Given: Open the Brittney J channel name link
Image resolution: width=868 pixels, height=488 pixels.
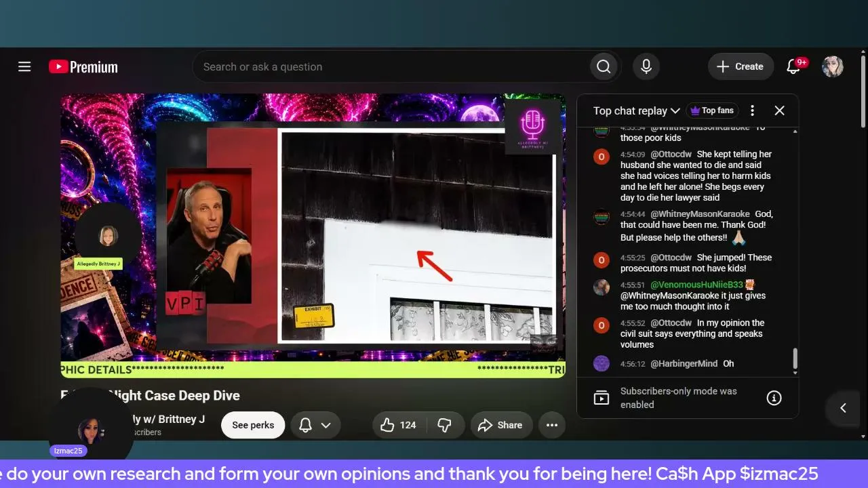Looking at the screenshot, I should pyautogui.click(x=170, y=419).
